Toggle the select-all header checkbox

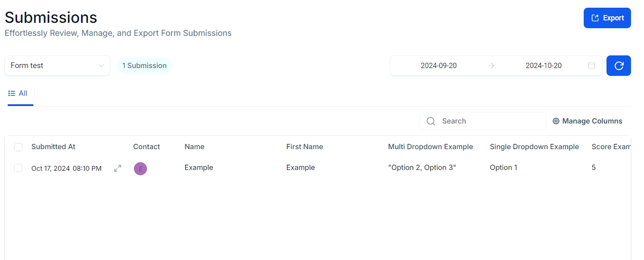click(18, 147)
